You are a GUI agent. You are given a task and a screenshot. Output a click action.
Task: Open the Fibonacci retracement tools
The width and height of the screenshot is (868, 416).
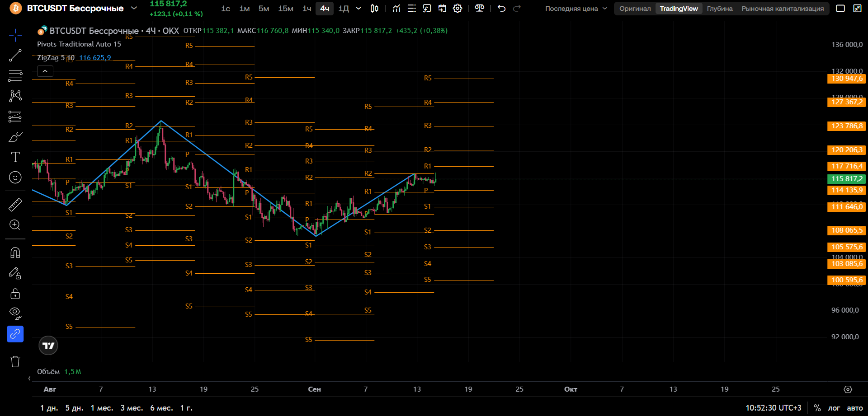15,75
